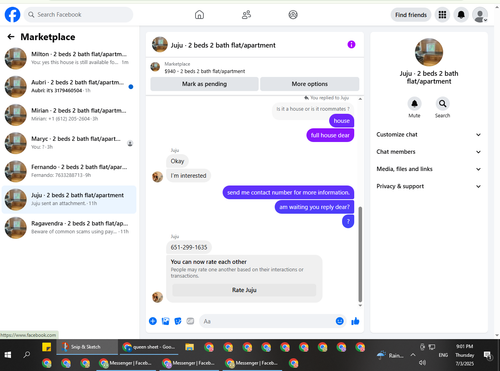Click the Find friends button
Screen dimensions: 500x371
(411, 15)
